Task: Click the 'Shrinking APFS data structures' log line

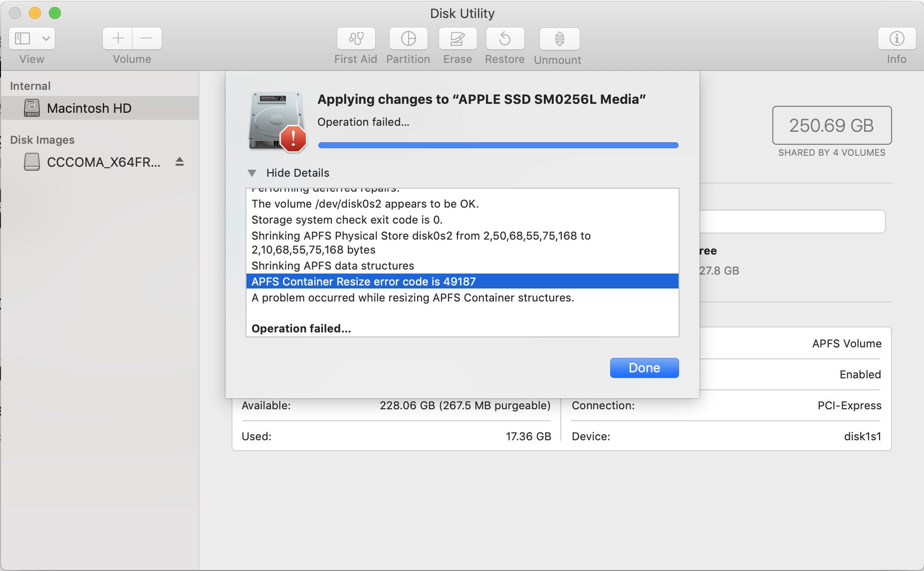Action: 333,266
